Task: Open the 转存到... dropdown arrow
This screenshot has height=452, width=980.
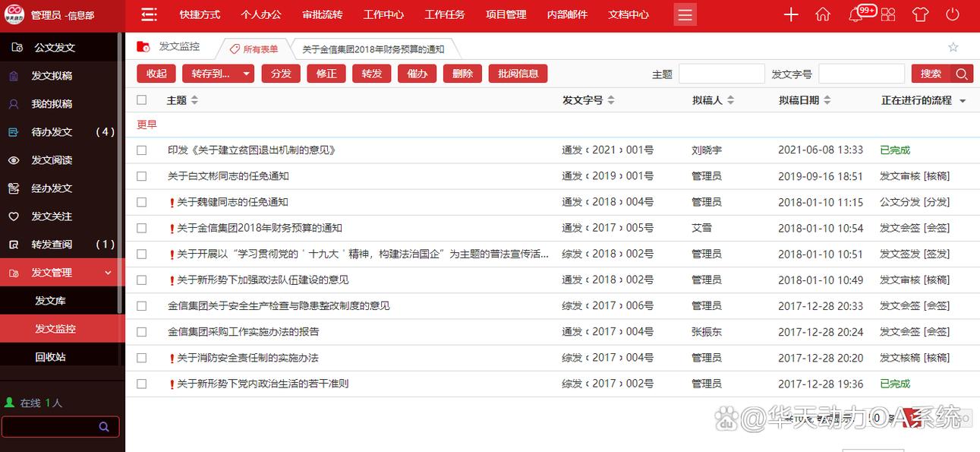Action: pyautogui.click(x=245, y=74)
